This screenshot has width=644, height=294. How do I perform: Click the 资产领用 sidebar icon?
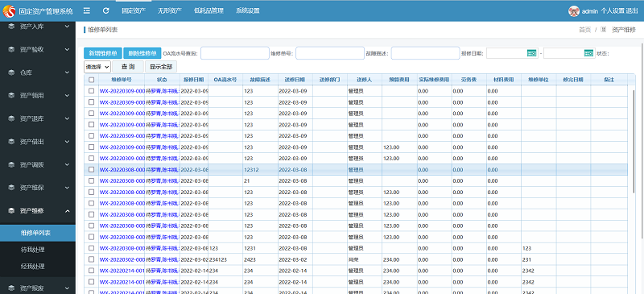click(11, 95)
